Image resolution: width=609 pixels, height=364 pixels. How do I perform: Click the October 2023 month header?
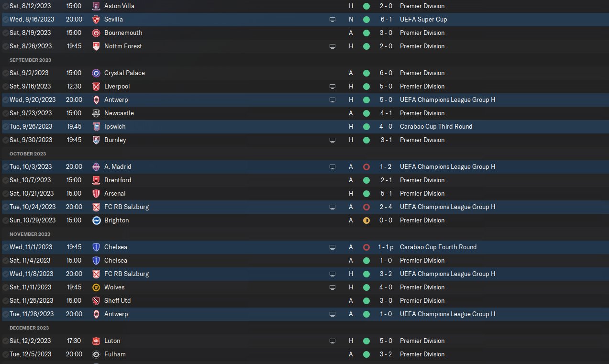pos(28,154)
